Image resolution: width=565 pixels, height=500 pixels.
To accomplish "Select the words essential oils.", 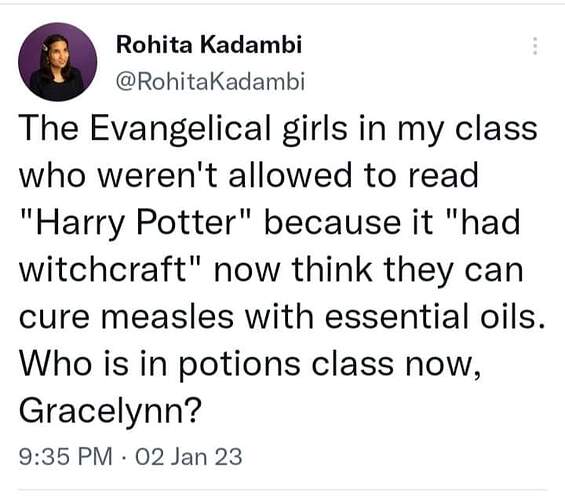I will click(x=435, y=317).
